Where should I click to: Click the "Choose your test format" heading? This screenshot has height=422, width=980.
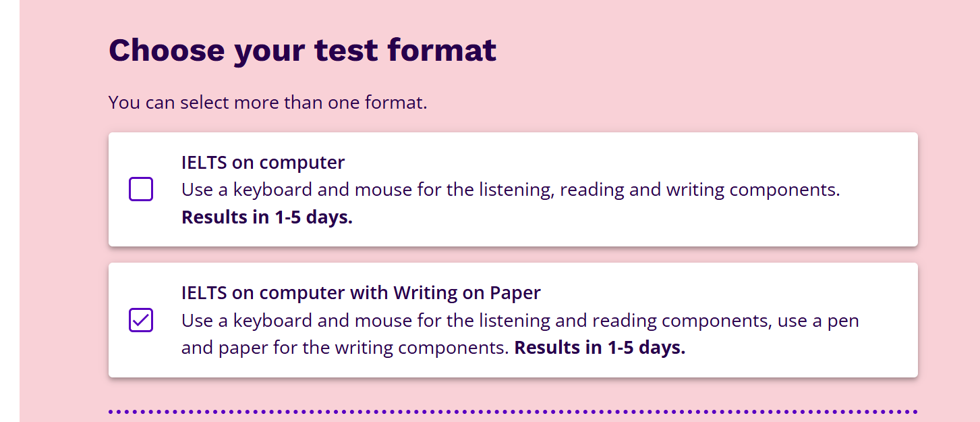(x=303, y=51)
